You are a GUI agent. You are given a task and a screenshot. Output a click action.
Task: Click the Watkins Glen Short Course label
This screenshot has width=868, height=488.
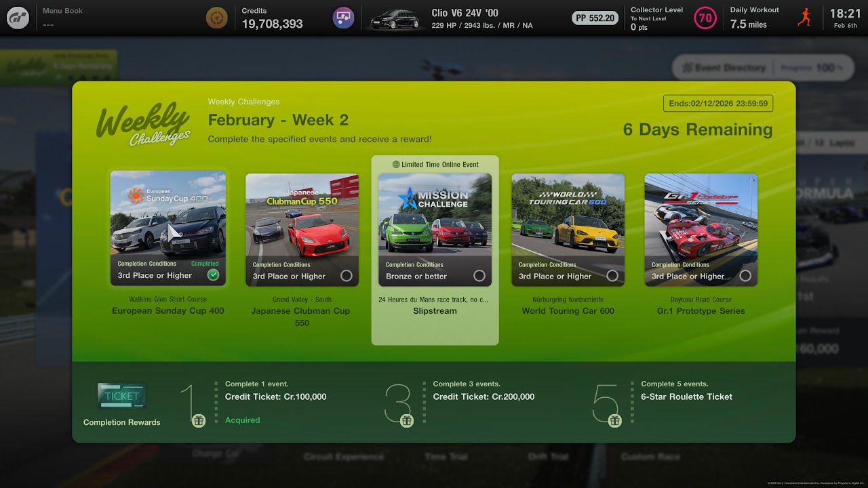click(168, 299)
